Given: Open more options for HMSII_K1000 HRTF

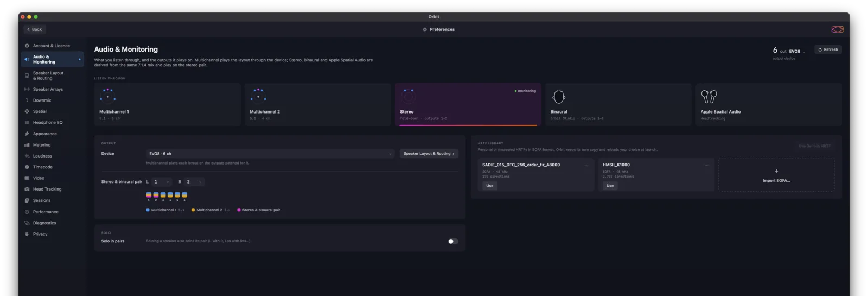Looking at the screenshot, I should (x=706, y=165).
